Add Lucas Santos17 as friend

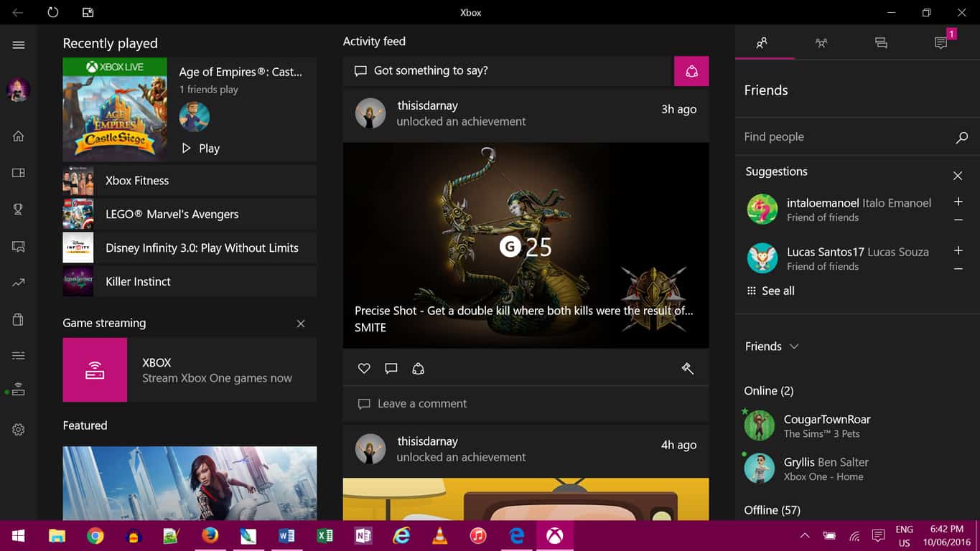click(958, 250)
